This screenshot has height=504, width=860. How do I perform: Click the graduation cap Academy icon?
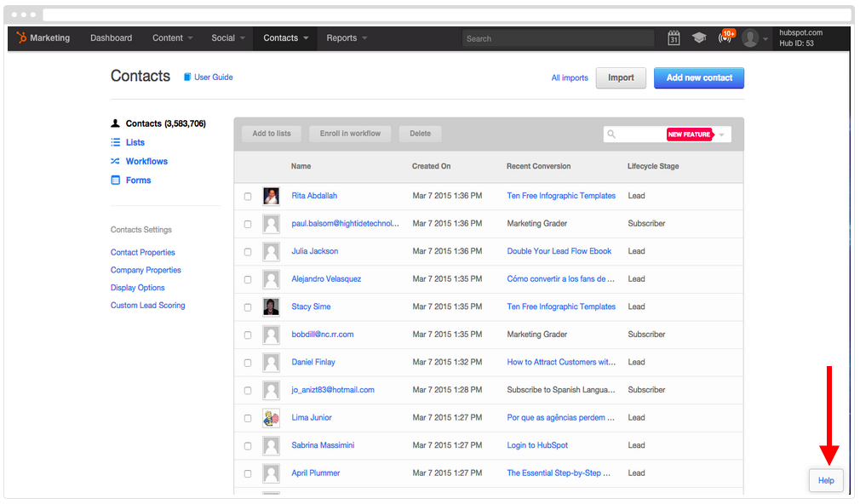click(x=699, y=38)
